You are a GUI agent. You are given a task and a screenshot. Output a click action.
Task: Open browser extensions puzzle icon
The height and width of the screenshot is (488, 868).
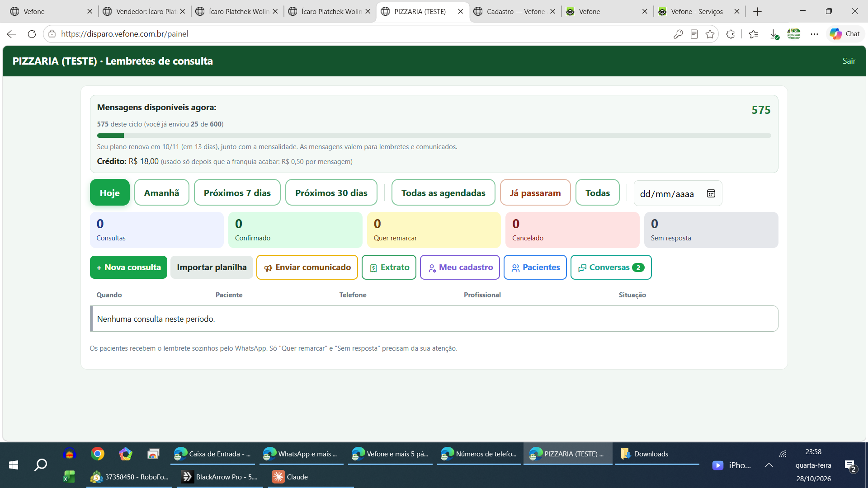(731, 34)
